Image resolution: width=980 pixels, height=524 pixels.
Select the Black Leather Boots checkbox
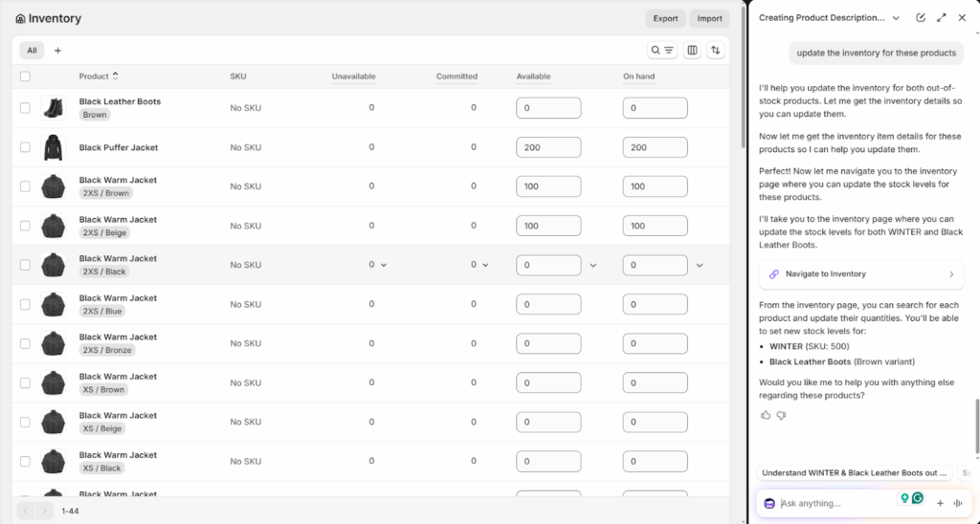pos(26,108)
